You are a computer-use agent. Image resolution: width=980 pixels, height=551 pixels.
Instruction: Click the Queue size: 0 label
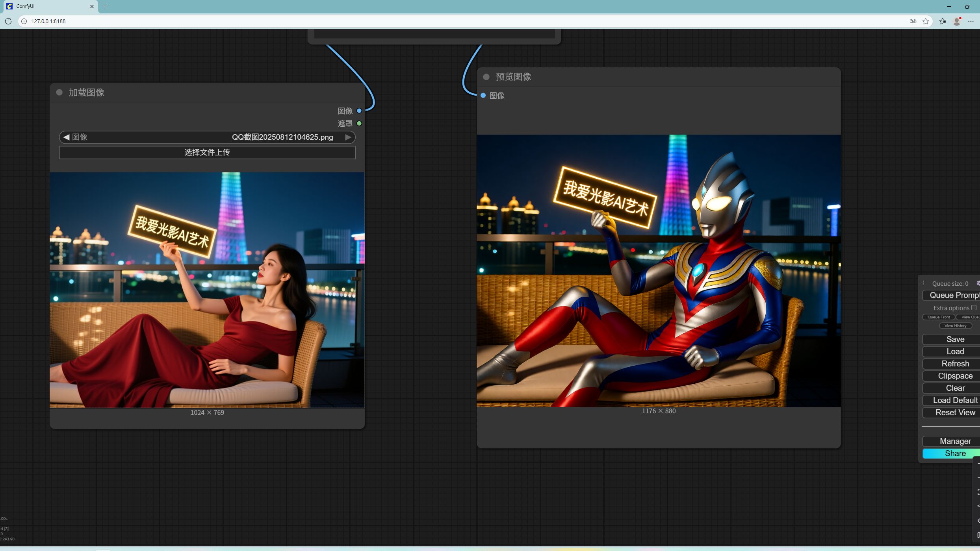tap(950, 284)
